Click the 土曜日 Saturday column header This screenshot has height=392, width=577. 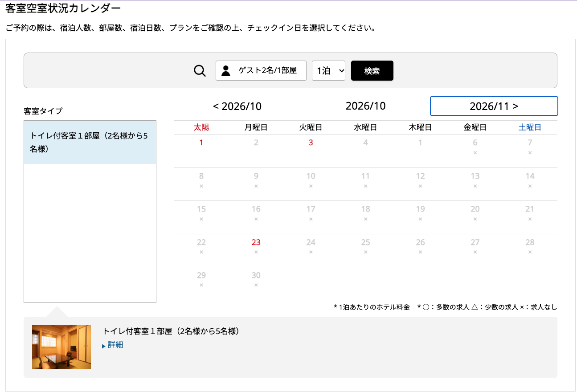pos(530,127)
